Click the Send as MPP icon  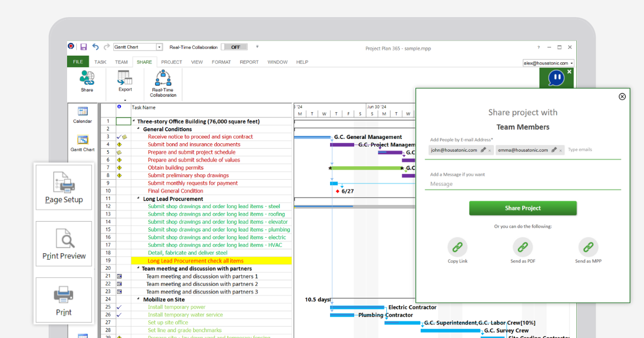coord(588,247)
